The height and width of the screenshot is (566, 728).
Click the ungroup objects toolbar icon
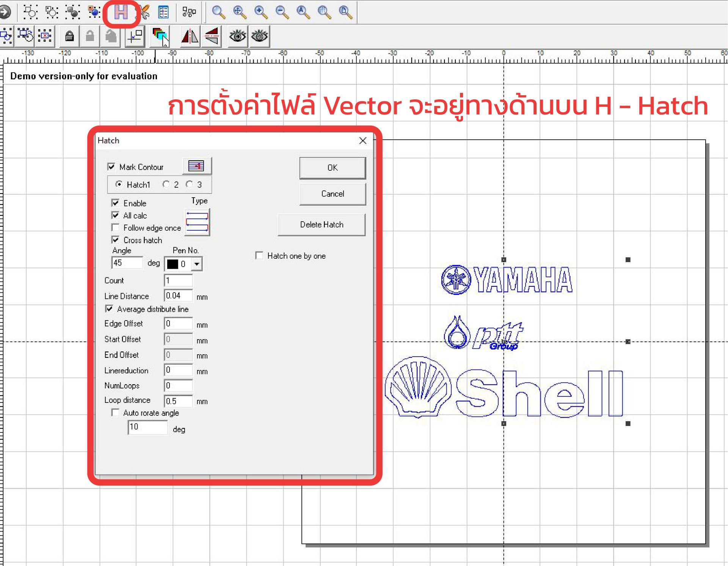(x=52, y=13)
